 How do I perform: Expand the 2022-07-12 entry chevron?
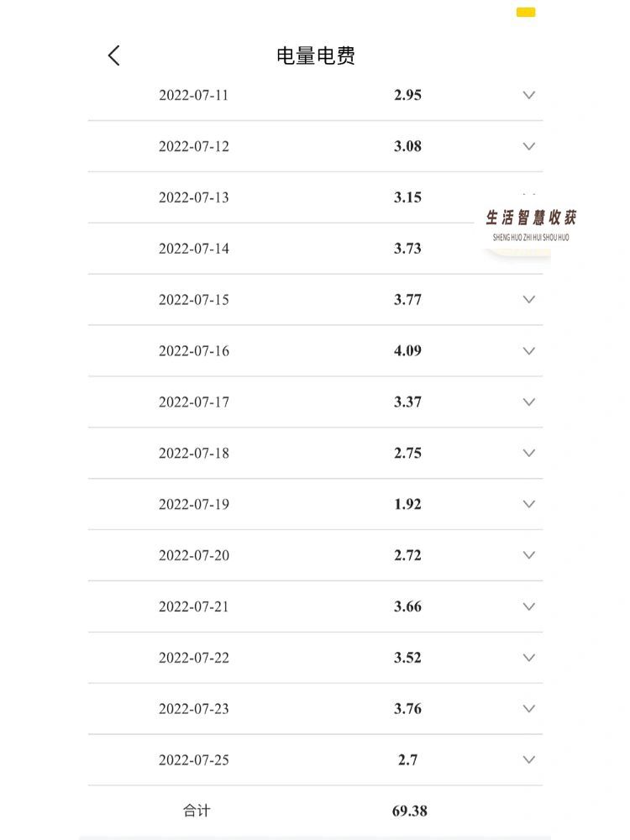pyautogui.click(x=529, y=146)
